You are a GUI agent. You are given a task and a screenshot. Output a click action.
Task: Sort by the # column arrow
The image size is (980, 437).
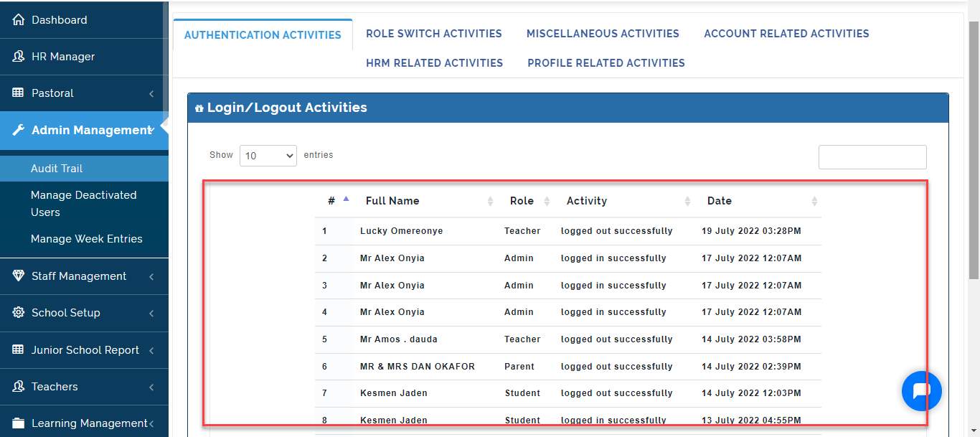(x=347, y=199)
